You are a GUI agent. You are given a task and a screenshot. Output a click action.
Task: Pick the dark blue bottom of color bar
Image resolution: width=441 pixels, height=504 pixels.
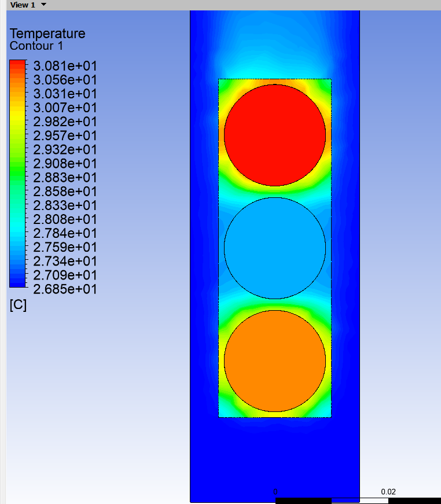click(17, 280)
